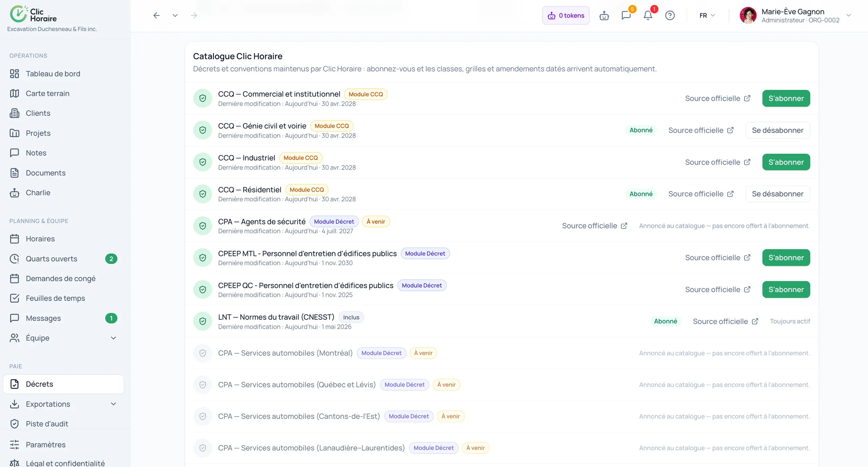Click the À venir tag on Agents de sécurité

click(376, 222)
